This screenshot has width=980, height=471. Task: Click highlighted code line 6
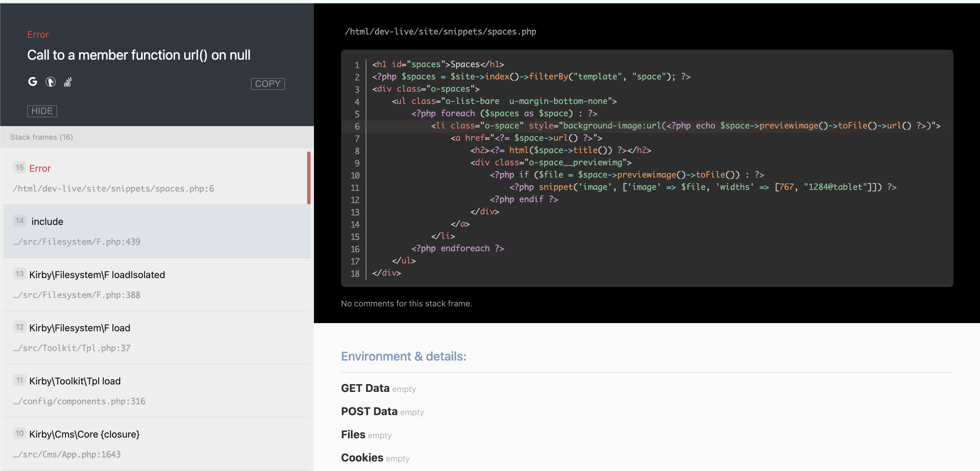647,126
